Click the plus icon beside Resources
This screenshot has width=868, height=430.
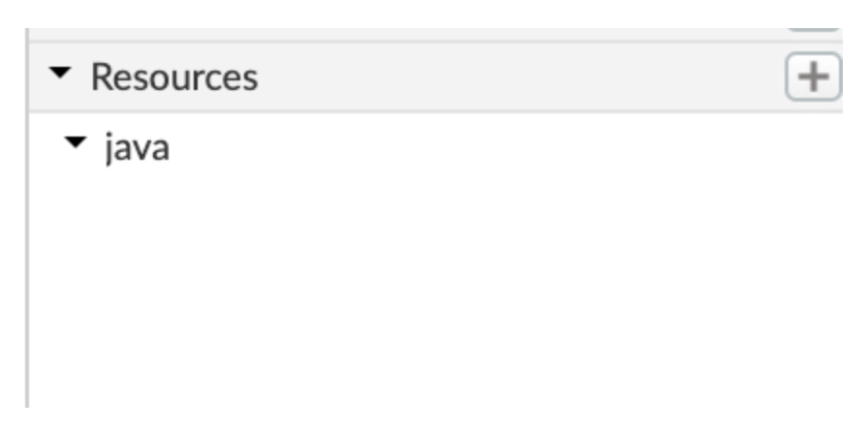(x=813, y=77)
